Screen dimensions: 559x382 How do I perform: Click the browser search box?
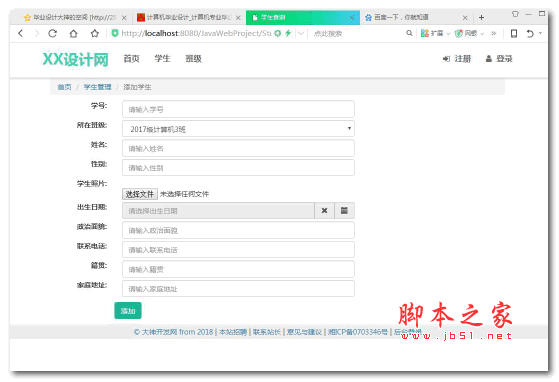pos(357,33)
